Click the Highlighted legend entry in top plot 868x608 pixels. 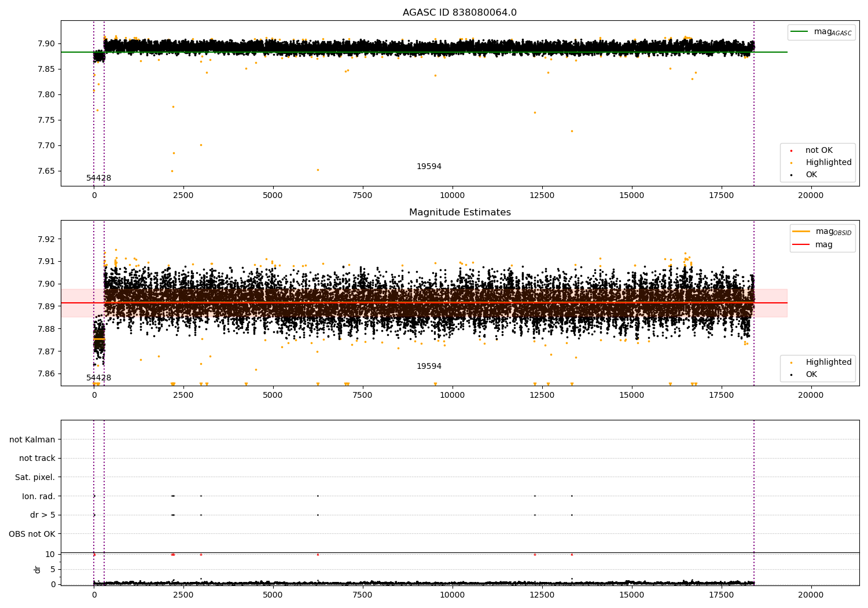coord(829,163)
